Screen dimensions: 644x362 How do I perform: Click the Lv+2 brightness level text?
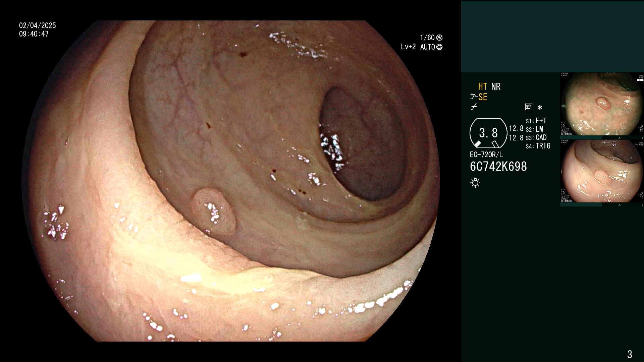pos(408,47)
